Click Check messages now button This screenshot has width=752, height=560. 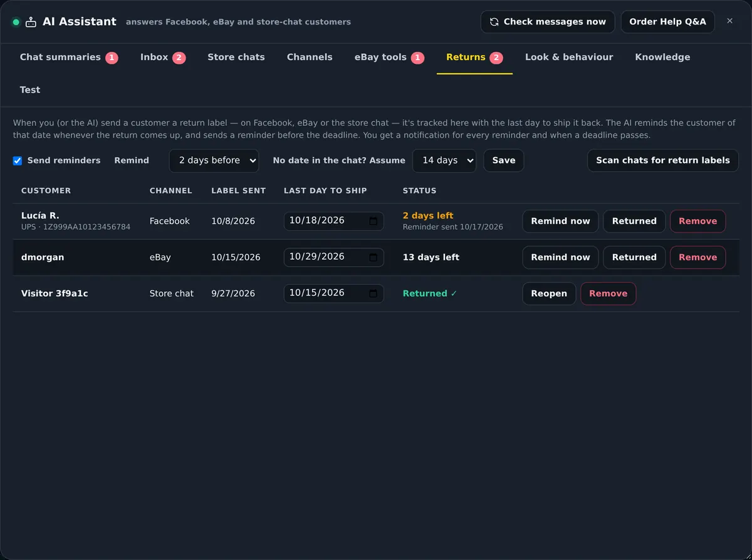[548, 22]
